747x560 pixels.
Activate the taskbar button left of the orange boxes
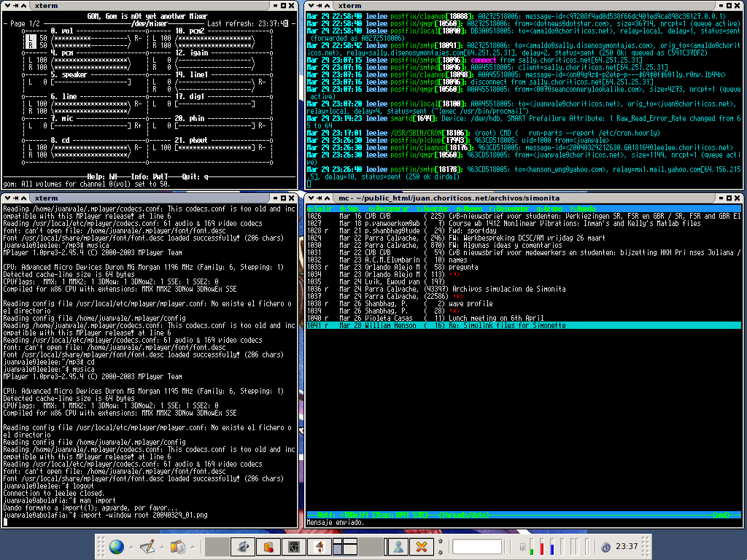(243, 547)
